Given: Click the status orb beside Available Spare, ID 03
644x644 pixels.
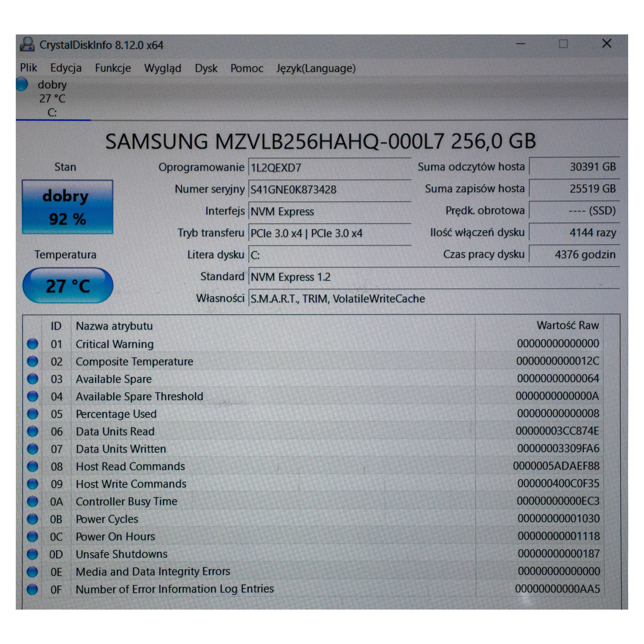Looking at the screenshot, I should [32, 379].
